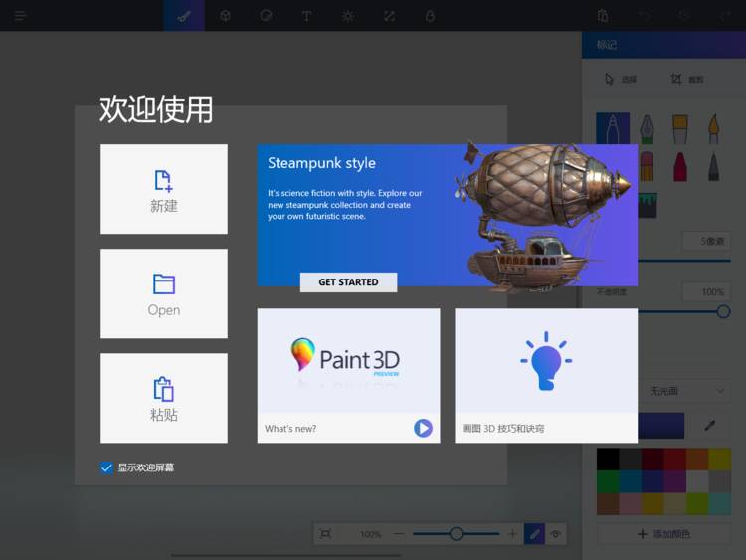Uncheck 显示欢迎屏幕 checkbox

coord(106,467)
